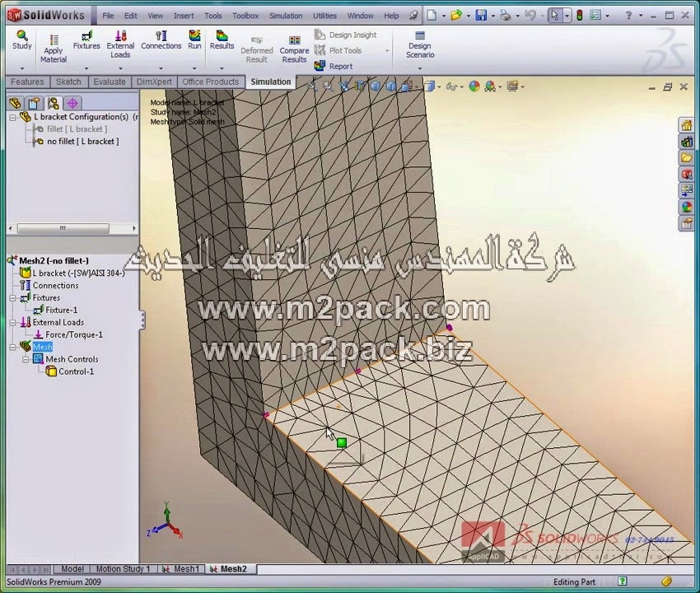Click Apply Material icon
The image size is (700, 593).
tap(54, 49)
